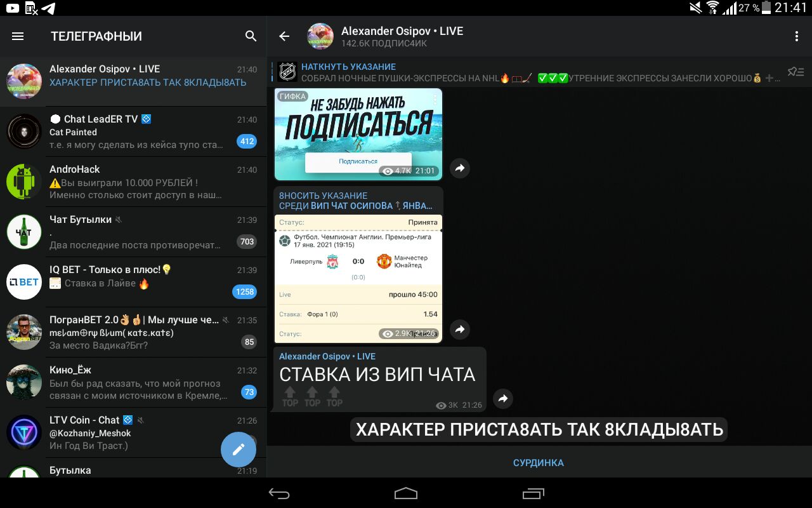Tap the Wi-Fi status icon
Image resolution: width=812 pixels, height=508 pixels.
[x=713, y=8]
